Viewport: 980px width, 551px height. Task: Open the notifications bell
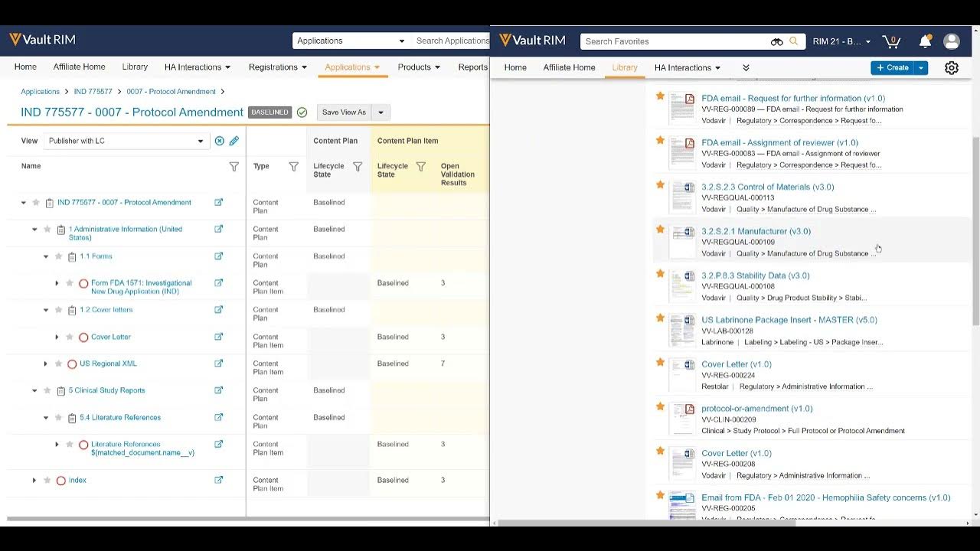click(x=925, y=41)
